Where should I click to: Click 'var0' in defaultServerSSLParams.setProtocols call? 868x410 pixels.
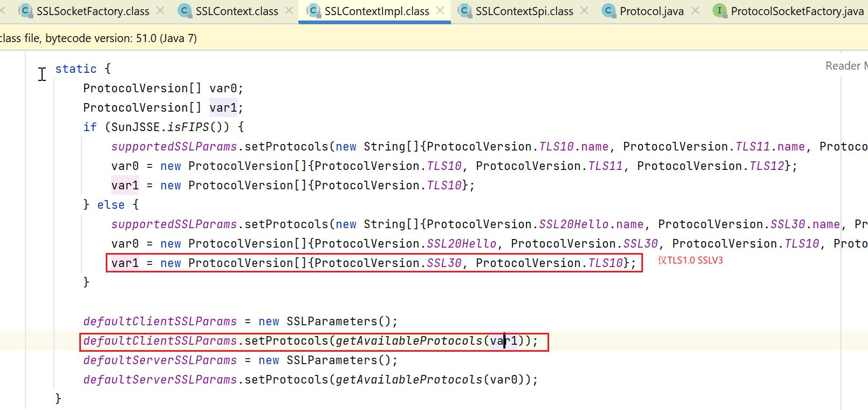[x=504, y=380]
